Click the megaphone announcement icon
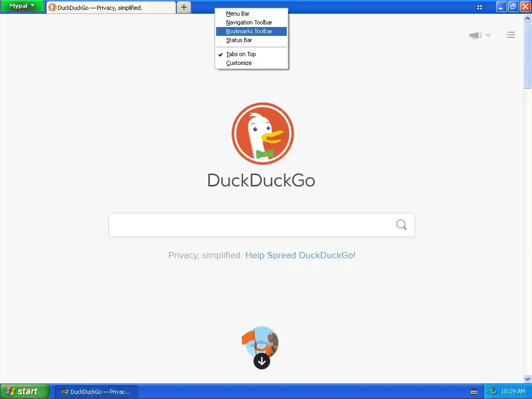Screen dimensions: 532x399 (476, 35)
